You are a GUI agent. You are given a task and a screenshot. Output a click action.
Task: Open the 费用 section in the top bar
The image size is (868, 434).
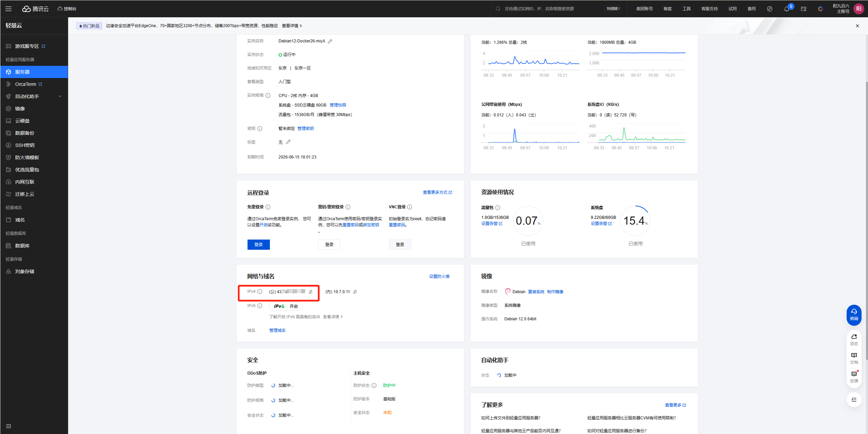[751, 8]
